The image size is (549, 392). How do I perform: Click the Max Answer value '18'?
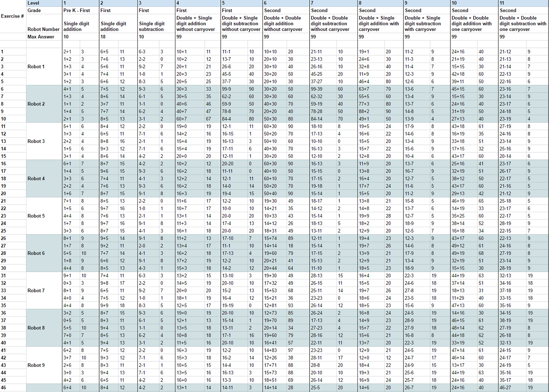click(x=118, y=37)
